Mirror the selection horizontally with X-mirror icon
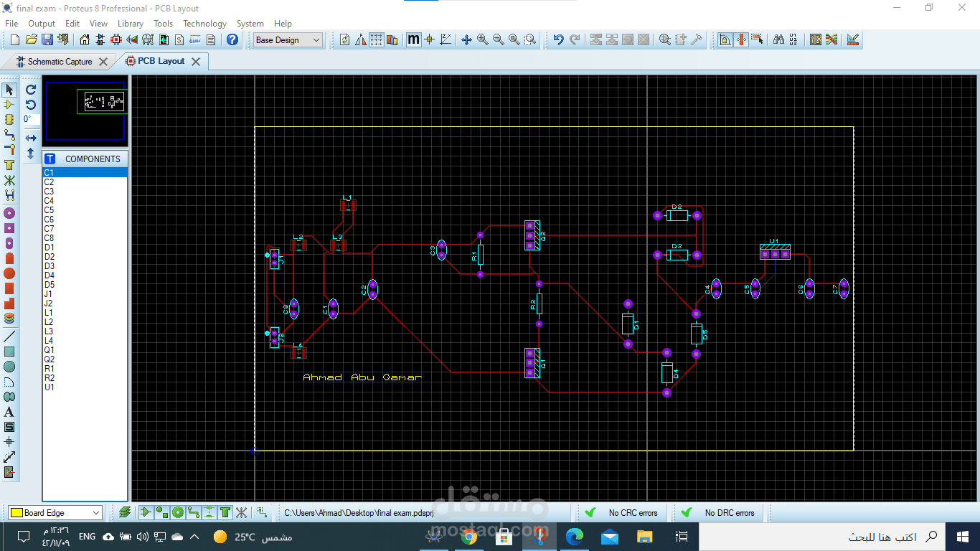 [x=31, y=138]
